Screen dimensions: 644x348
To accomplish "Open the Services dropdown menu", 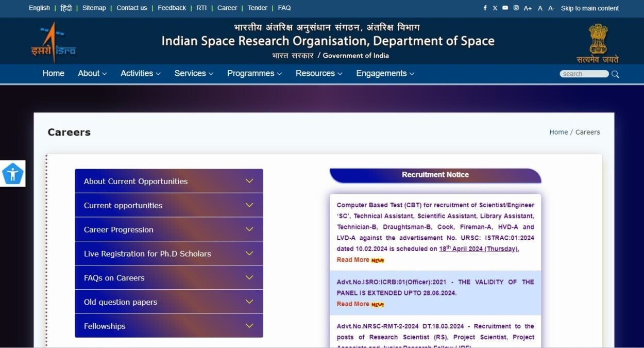I will pos(194,73).
